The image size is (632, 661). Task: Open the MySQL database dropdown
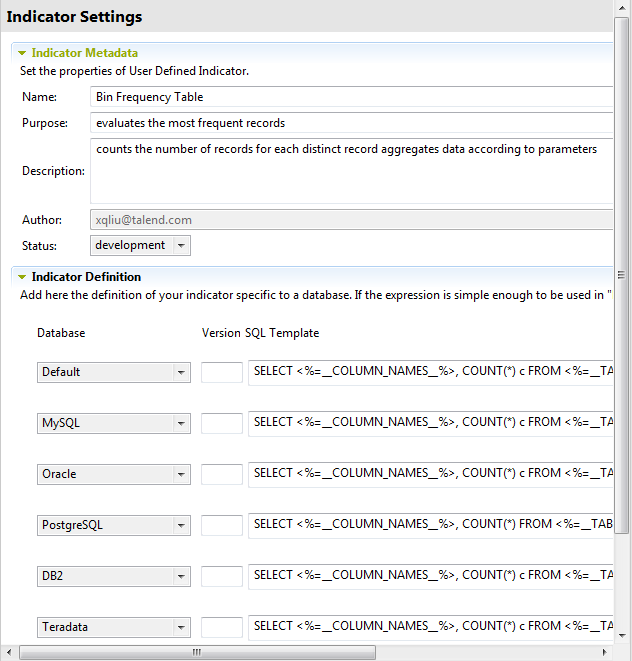(x=181, y=423)
